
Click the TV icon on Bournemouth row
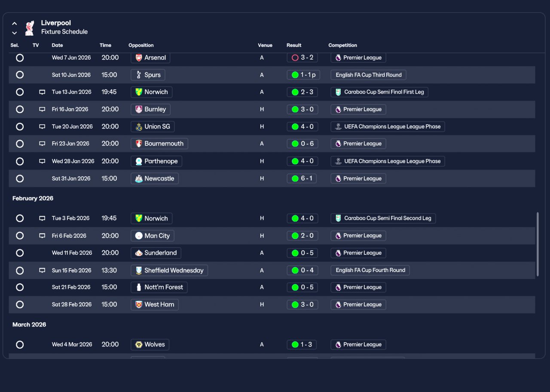coord(42,144)
